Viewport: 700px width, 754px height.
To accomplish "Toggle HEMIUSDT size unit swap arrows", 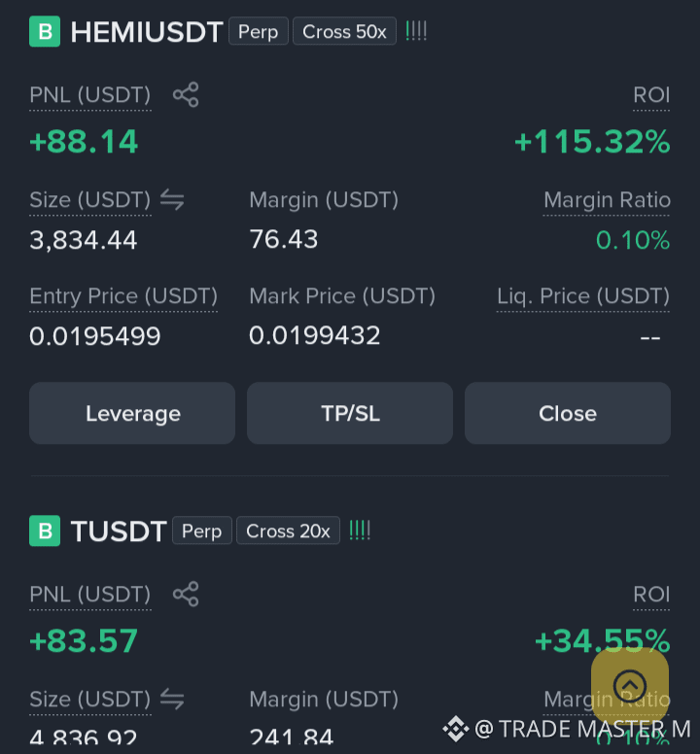I will pos(172,199).
